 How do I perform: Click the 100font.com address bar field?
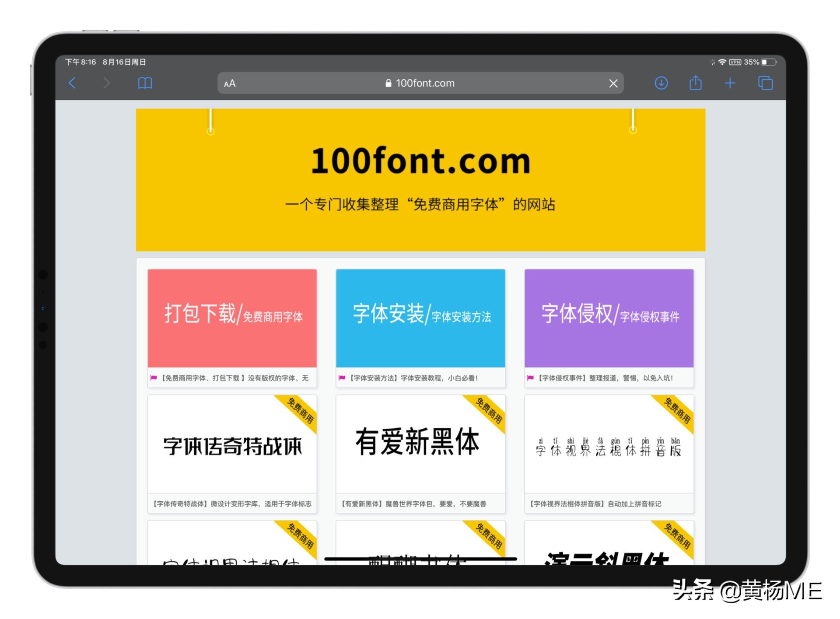tap(424, 83)
